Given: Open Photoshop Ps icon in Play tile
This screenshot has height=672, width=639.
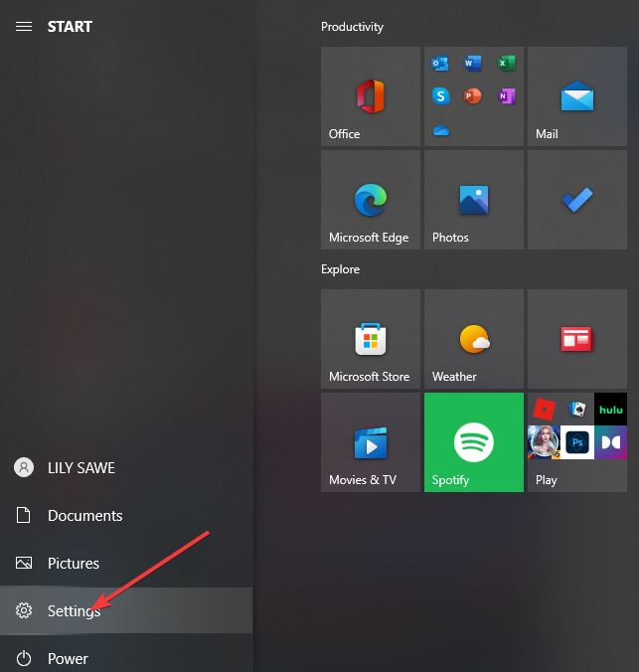Looking at the screenshot, I should click(577, 442).
